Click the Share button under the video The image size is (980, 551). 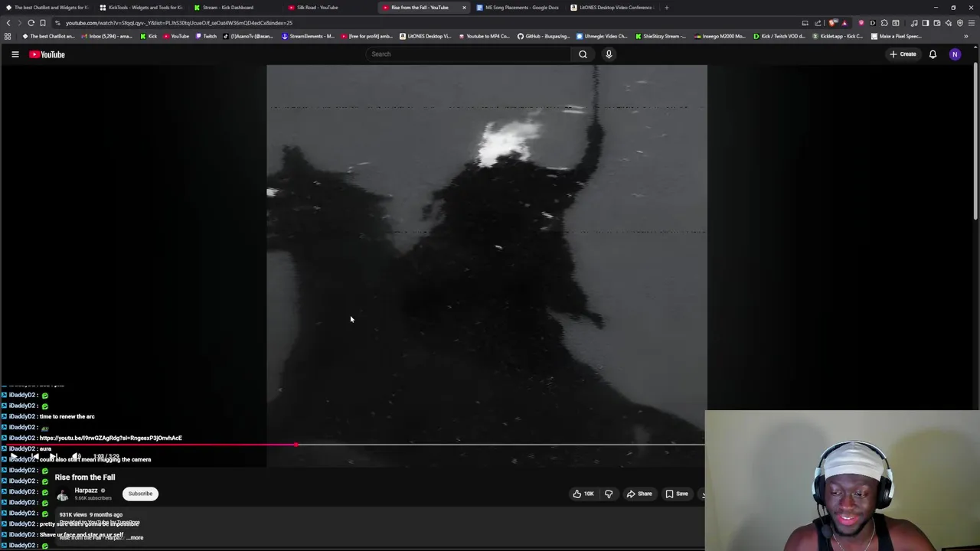[639, 494]
